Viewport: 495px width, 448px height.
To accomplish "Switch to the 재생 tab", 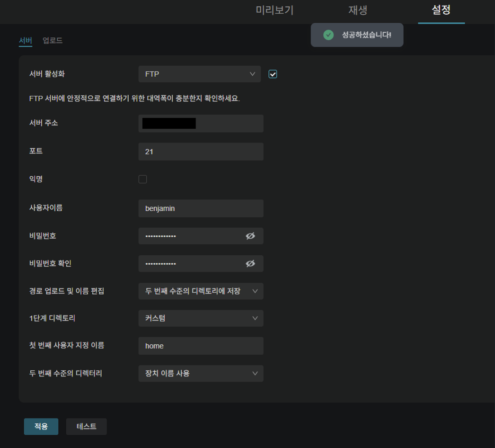I will click(x=358, y=10).
